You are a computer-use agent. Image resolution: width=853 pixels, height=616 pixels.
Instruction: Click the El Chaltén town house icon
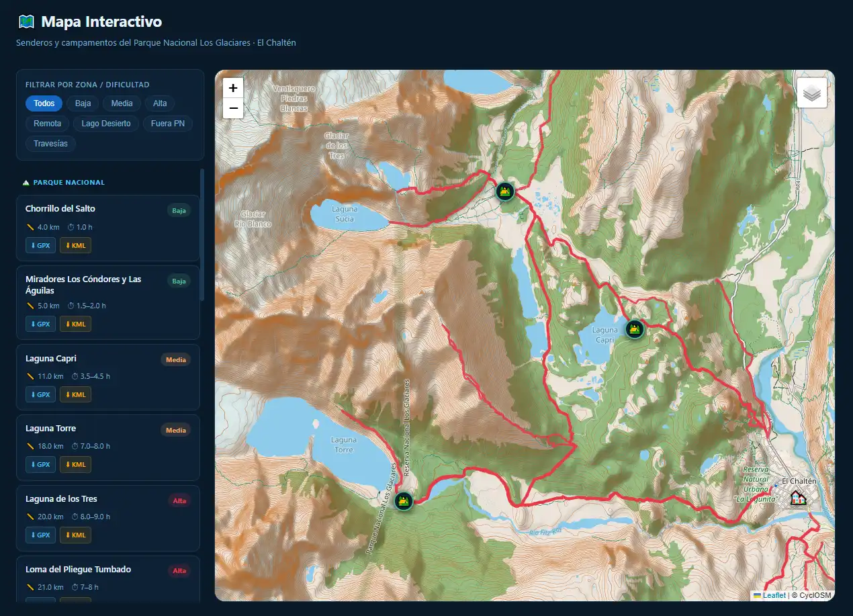[x=798, y=498]
